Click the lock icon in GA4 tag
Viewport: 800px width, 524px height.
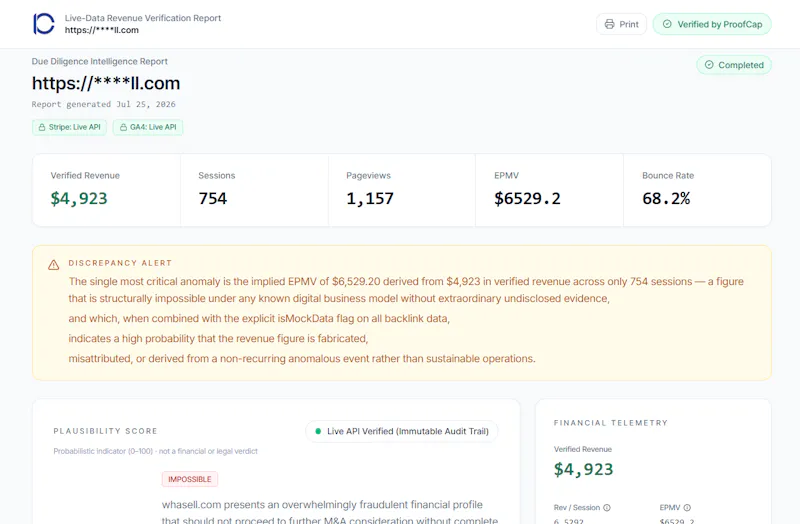pyautogui.click(x=123, y=127)
